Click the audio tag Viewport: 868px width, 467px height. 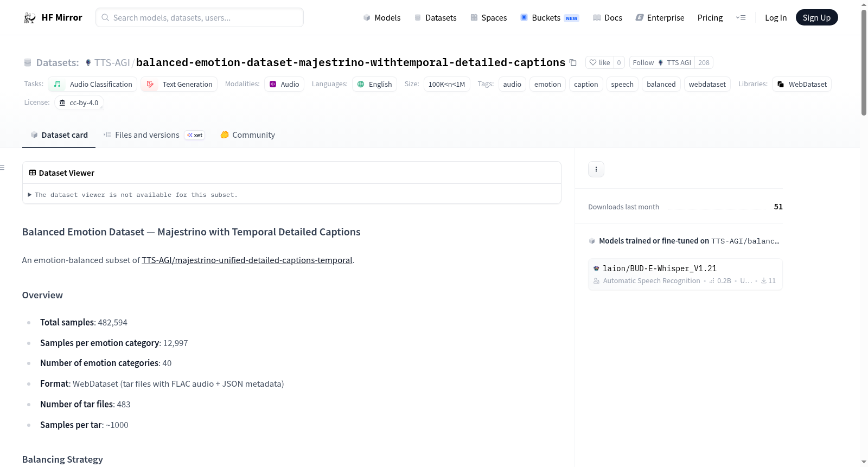(512, 84)
